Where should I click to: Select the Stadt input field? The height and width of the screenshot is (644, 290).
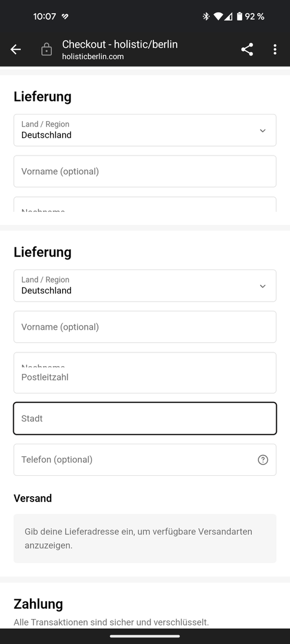(x=145, y=419)
